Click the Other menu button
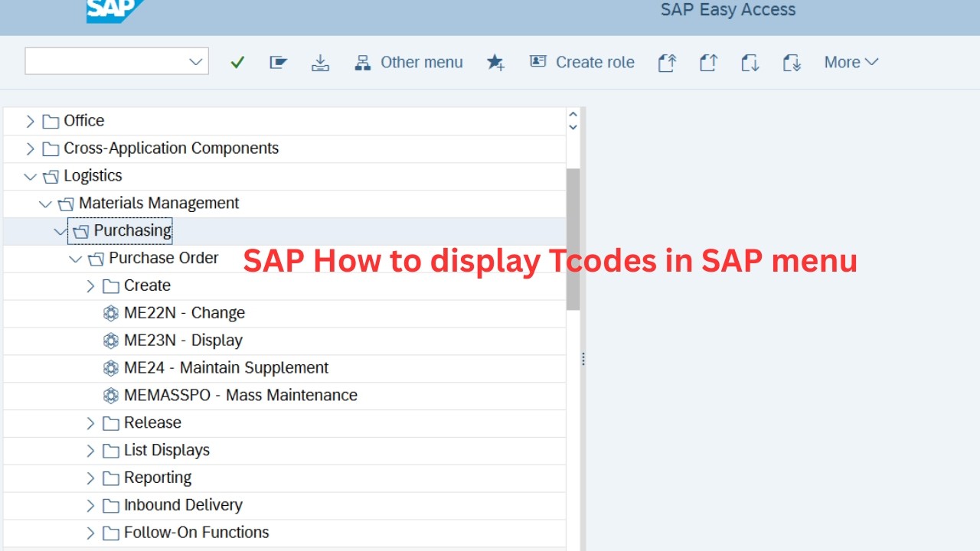Screen dimensions: 980x551 point(409,63)
